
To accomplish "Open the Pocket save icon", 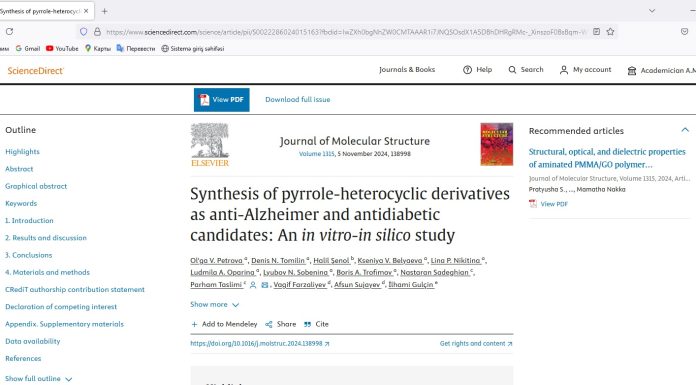I will [684, 32].
